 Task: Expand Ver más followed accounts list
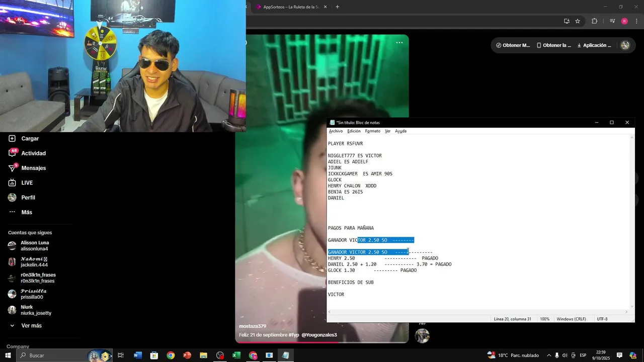point(25,326)
